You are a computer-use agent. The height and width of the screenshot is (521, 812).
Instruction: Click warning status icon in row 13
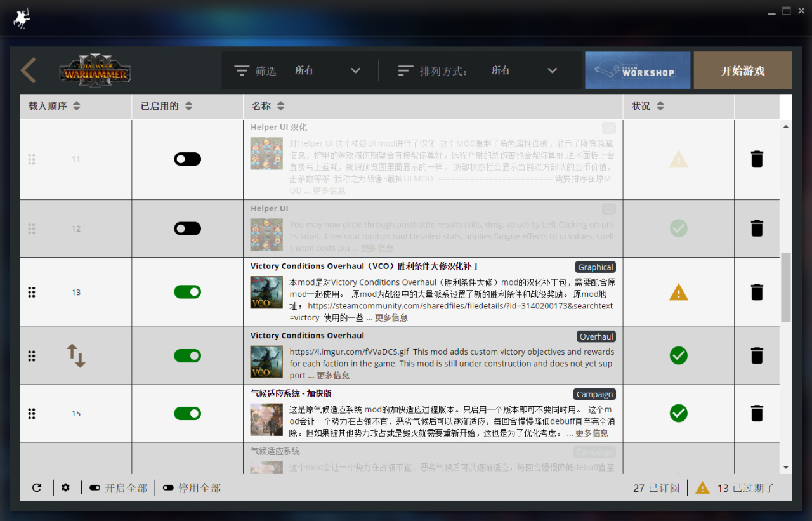(678, 292)
